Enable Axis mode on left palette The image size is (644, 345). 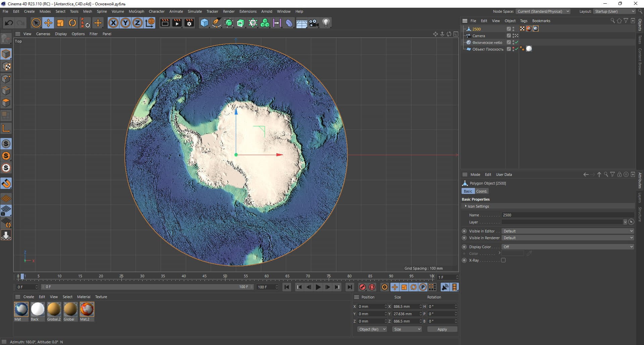6,128
